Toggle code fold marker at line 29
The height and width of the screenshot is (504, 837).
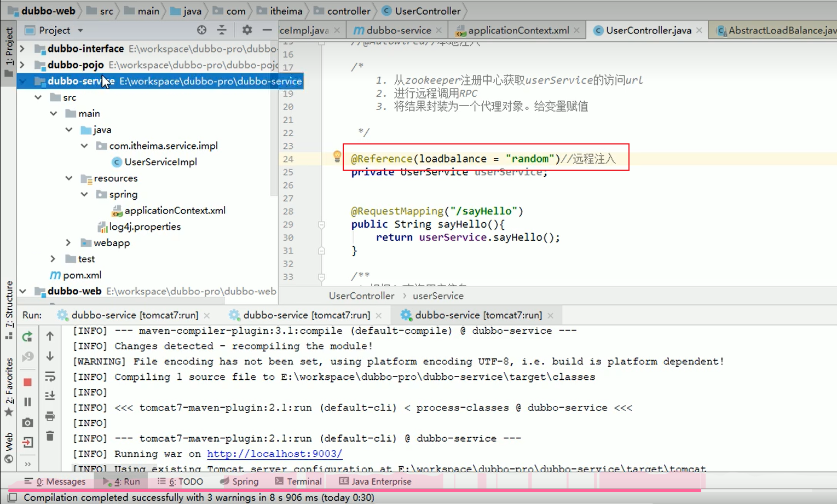click(321, 224)
